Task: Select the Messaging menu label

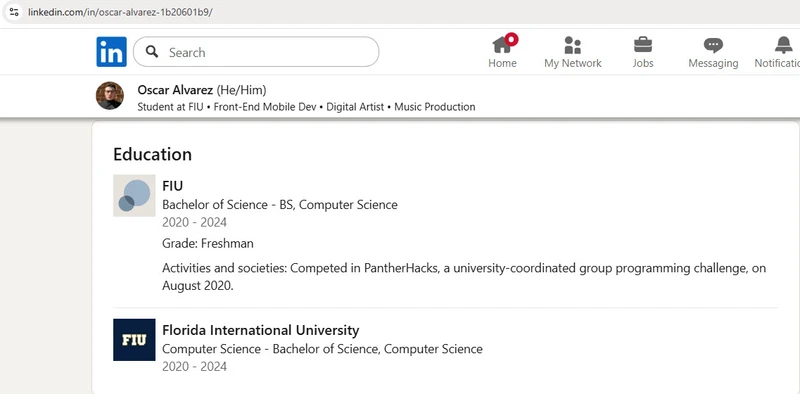Action: tap(713, 63)
